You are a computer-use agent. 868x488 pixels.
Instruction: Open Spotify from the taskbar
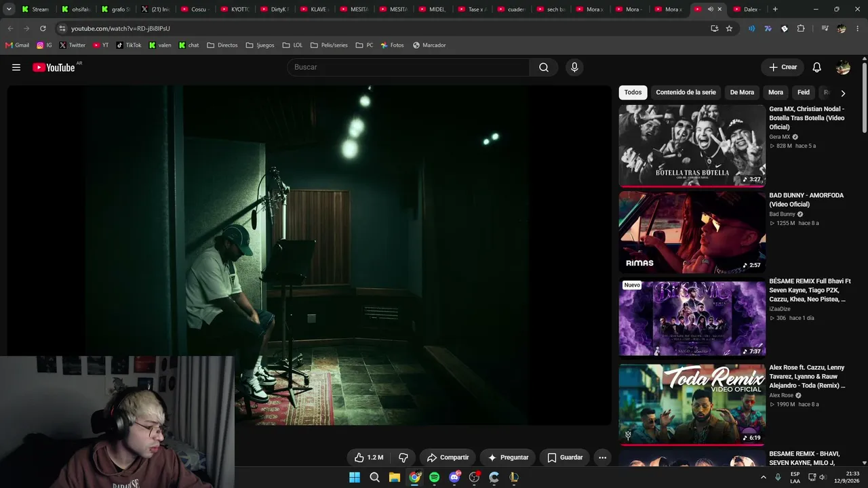(x=434, y=477)
